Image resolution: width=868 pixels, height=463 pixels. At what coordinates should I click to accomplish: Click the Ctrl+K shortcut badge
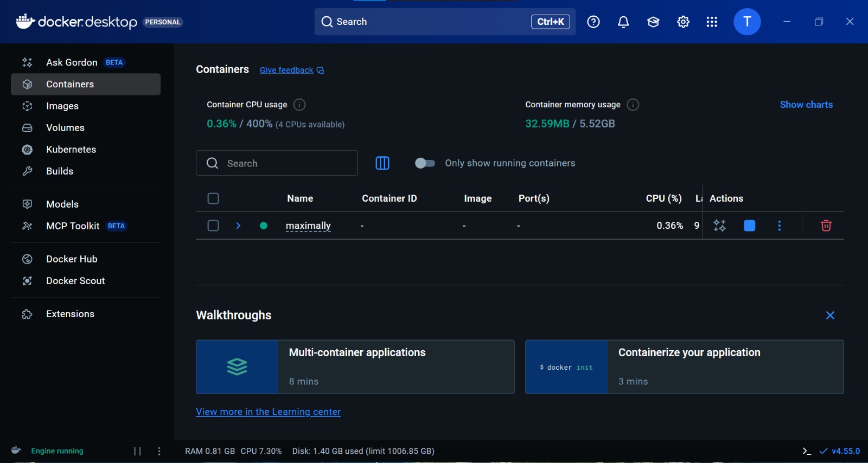pos(550,22)
